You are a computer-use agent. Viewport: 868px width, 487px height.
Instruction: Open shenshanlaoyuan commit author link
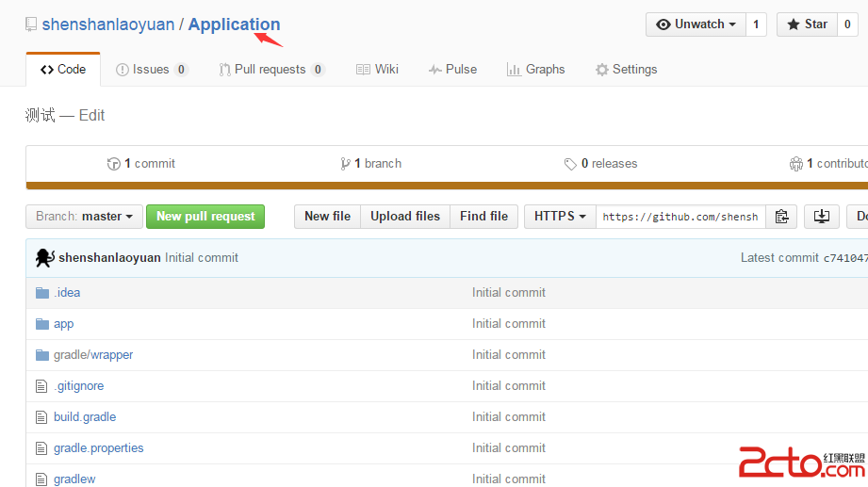coord(109,258)
